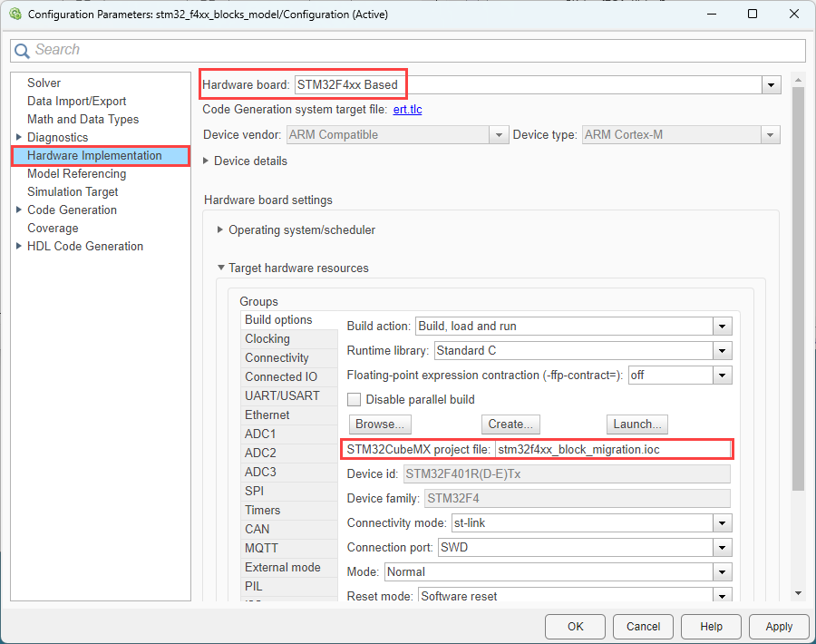Open the Runtime library dropdown
816x644 pixels.
coord(723,350)
